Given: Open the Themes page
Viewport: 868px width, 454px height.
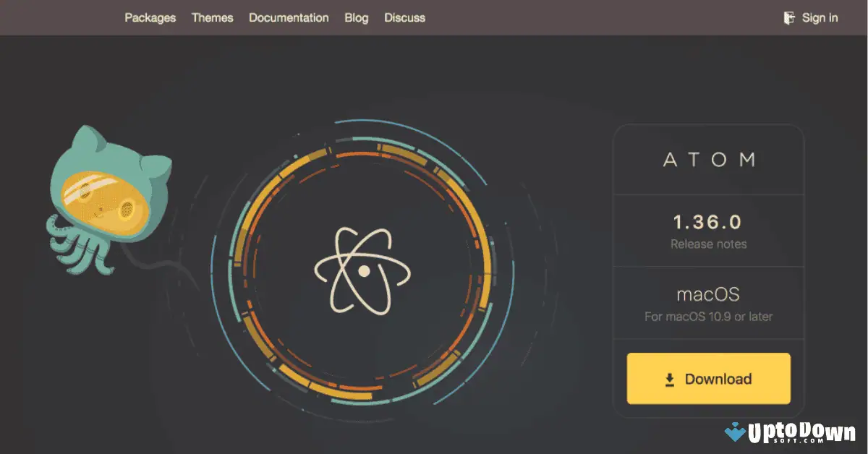Looking at the screenshot, I should pyautogui.click(x=212, y=17).
